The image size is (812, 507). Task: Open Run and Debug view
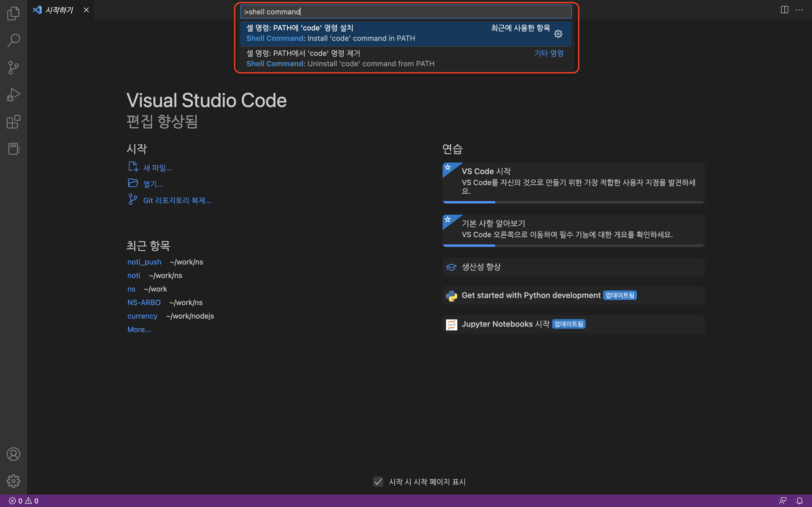pyautogui.click(x=14, y=95)
